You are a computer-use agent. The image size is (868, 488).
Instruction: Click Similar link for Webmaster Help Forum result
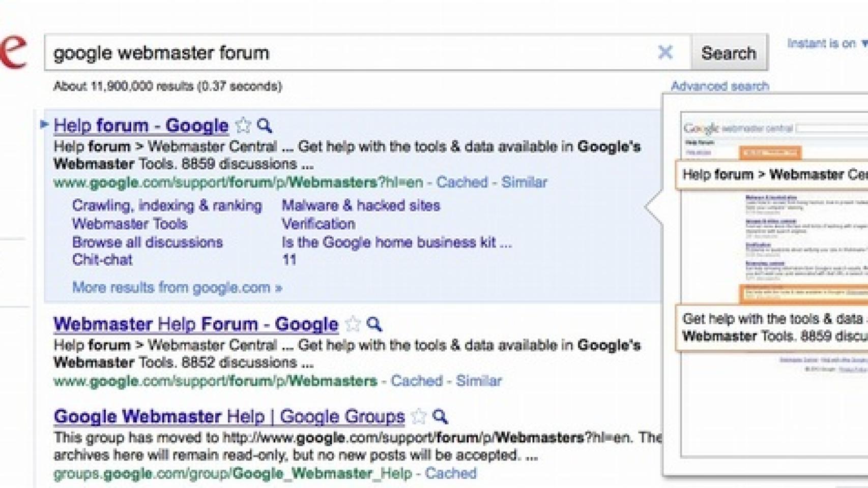[x=478, y=381]
